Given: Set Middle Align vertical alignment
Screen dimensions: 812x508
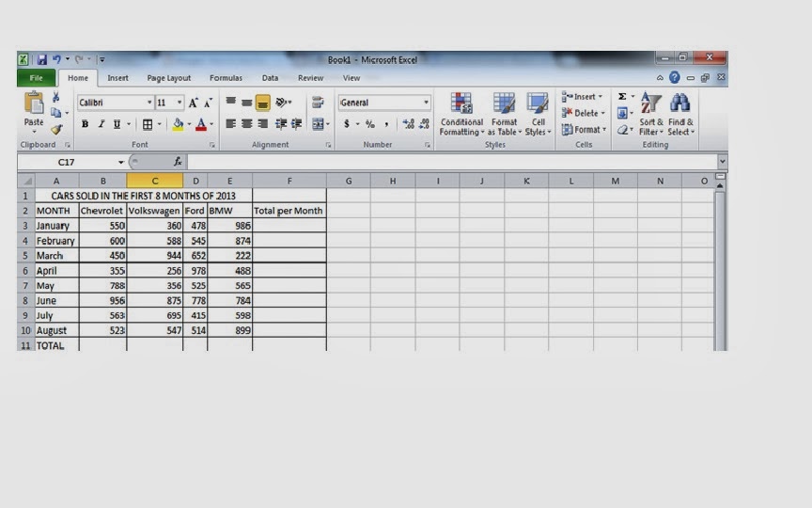Looking at the screenshot, I should [246, 103].
